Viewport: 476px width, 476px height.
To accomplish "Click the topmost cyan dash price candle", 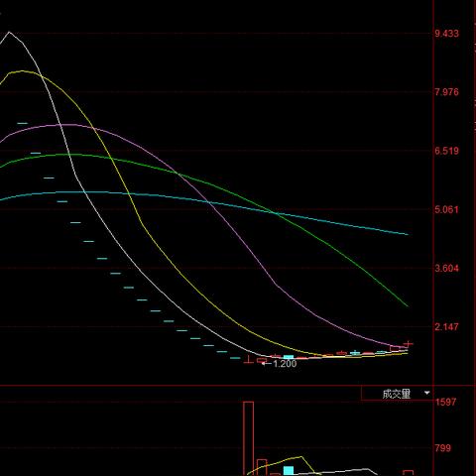I will (23, 123).
